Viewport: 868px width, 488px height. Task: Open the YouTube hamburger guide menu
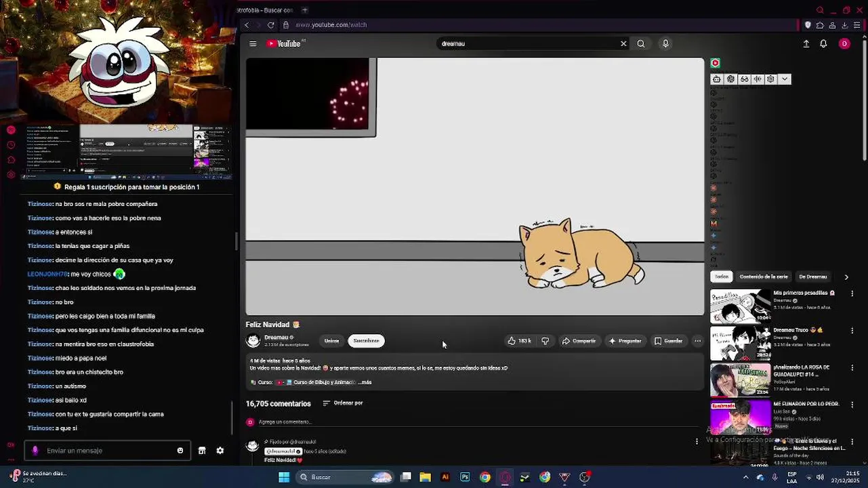tap(253, 43)
